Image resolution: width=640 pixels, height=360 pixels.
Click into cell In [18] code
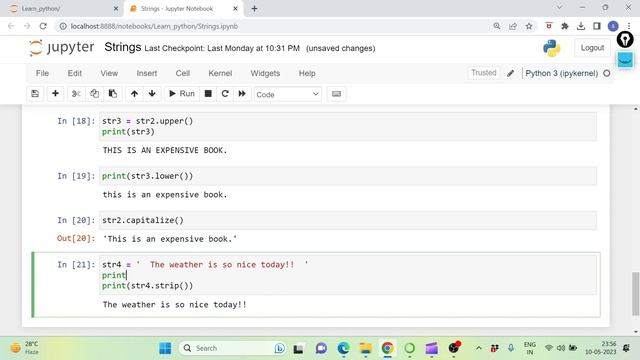point(348,127)
